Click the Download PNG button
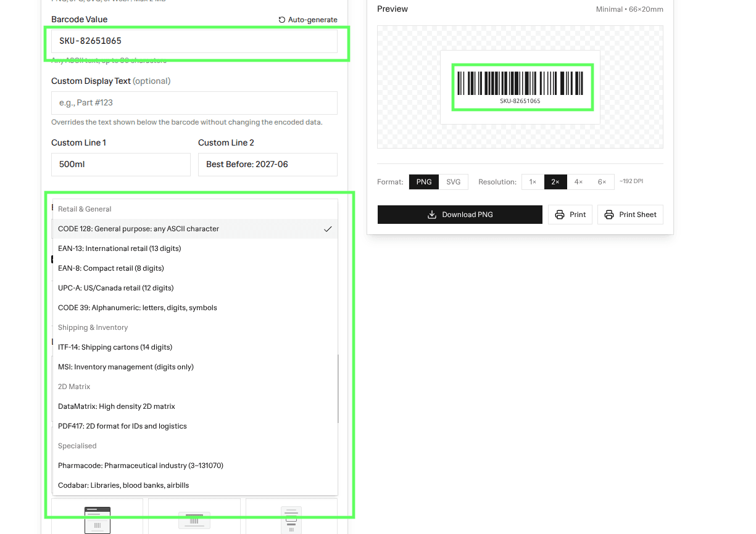 pyautogui.click(x=460, y=215)
